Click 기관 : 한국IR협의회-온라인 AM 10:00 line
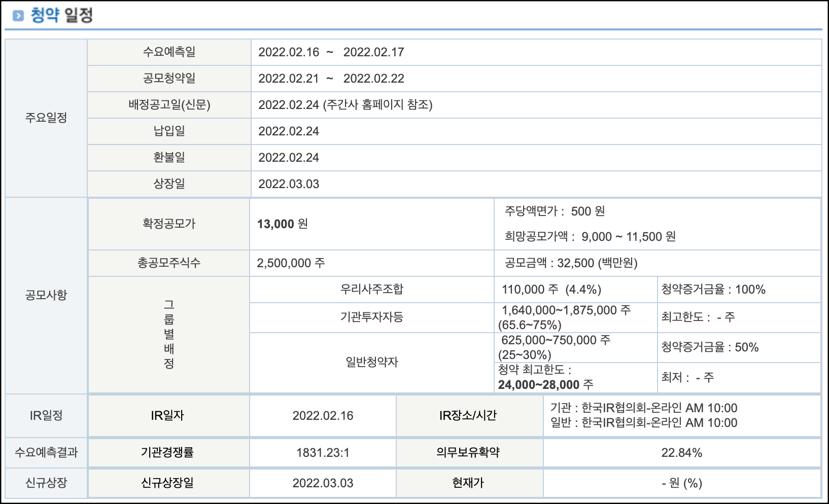This screenshot has width=829, height=504. [x=644, y=408]
